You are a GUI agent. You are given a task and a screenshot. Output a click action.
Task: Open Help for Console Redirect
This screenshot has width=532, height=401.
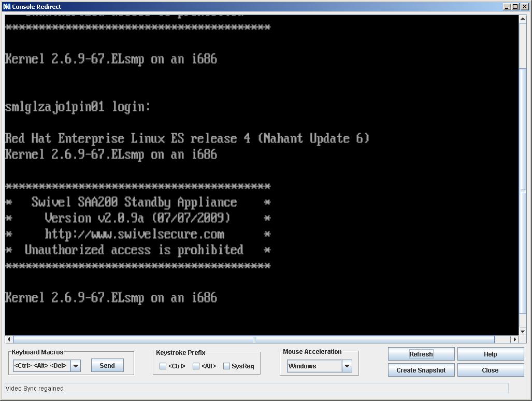click(x=490, y=354)
